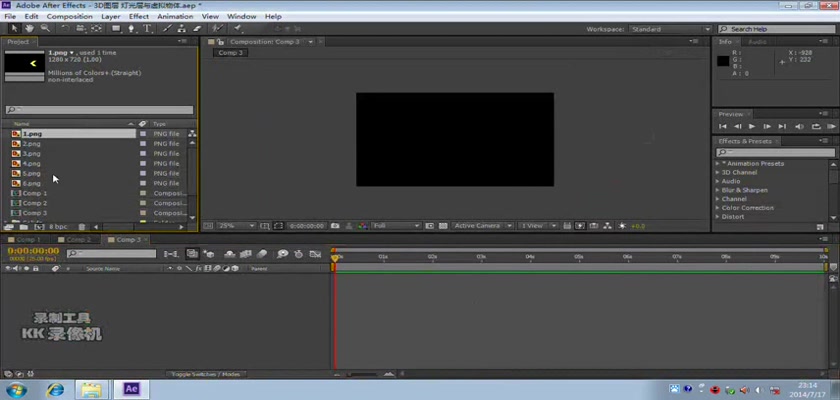Open the Layer menu

pos(110,17)
